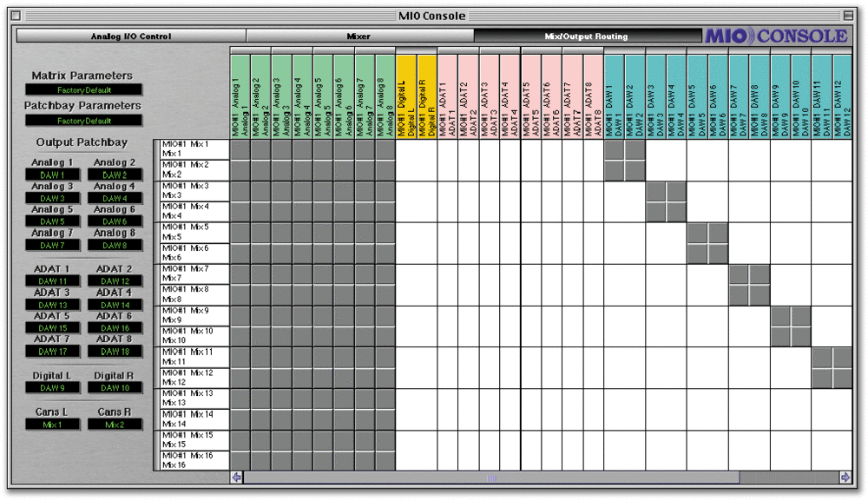
Task: Open the Analog 4 patchbay popup showing DAW 4
Action: point(115,198)
